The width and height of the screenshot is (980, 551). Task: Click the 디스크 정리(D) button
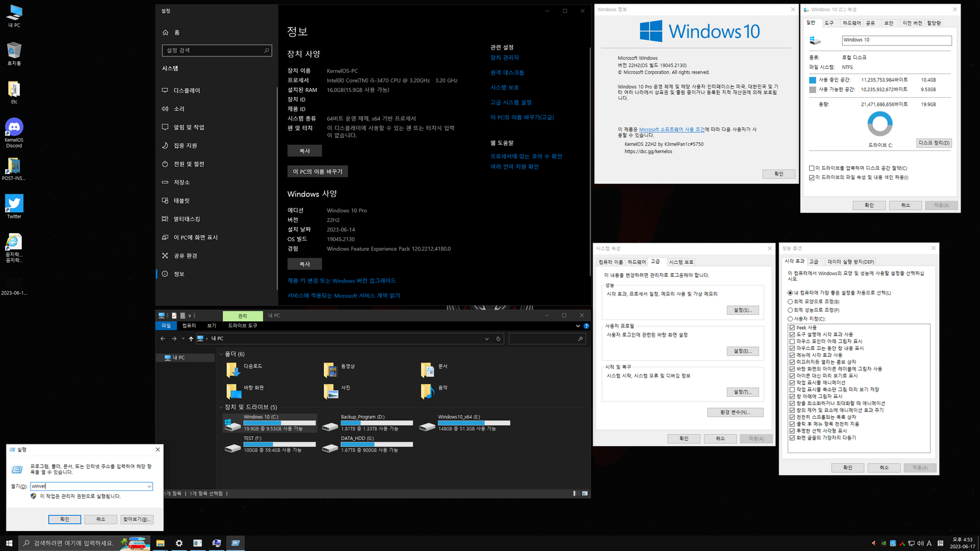pos(934,143)
